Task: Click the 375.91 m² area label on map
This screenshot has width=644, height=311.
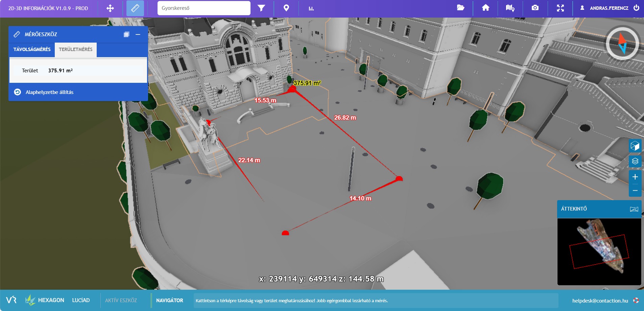Action: (x=307, y=83)
